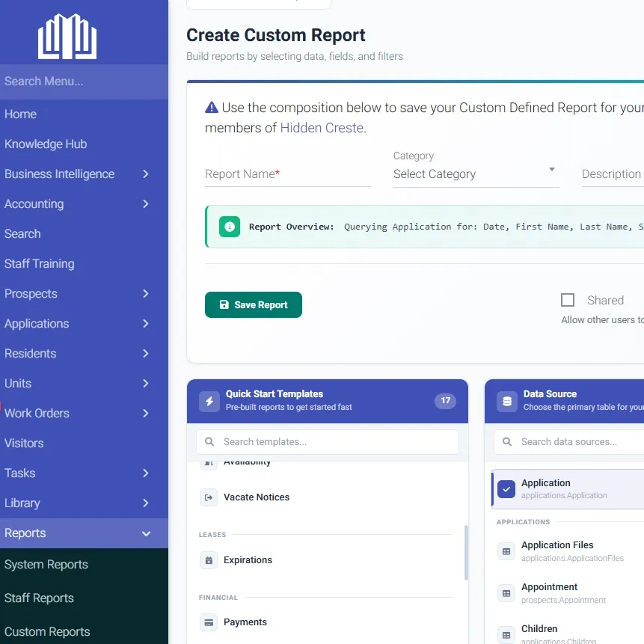644x644 pixels.
Task: Uncheck the Application data source checkbox
Action: (506, 489)
